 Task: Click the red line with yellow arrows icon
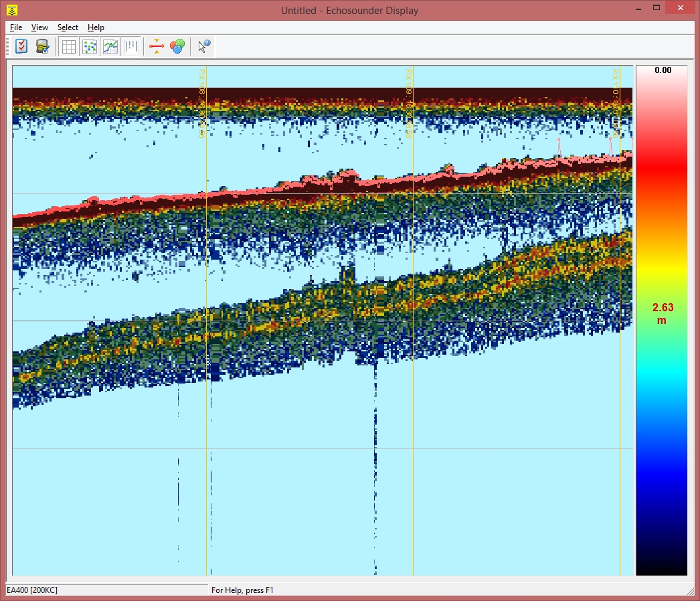pyautogui.click(x=156, y=46)
